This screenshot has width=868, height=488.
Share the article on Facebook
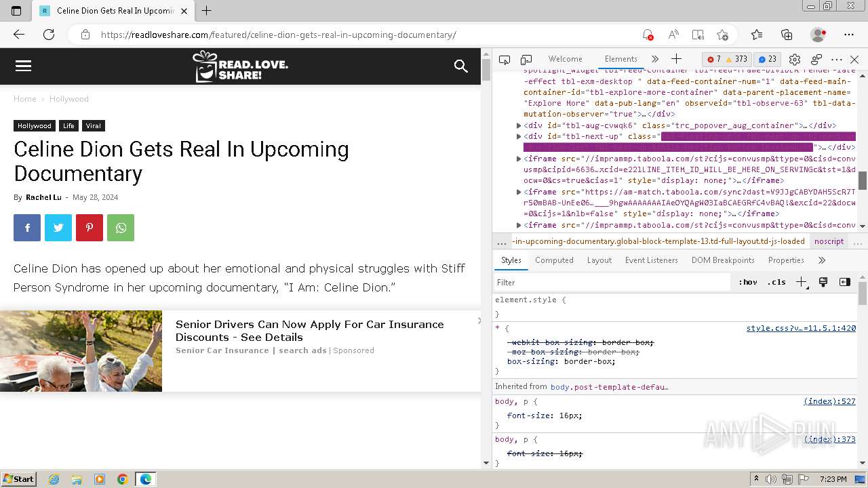point(27,228)
